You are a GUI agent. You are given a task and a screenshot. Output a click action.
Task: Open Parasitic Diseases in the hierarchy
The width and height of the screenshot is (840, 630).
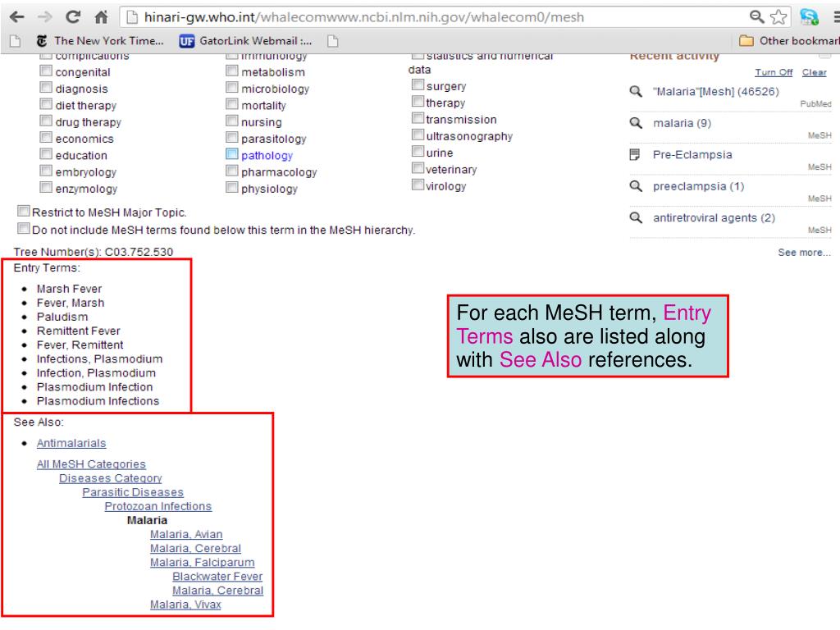click(133, 492)
